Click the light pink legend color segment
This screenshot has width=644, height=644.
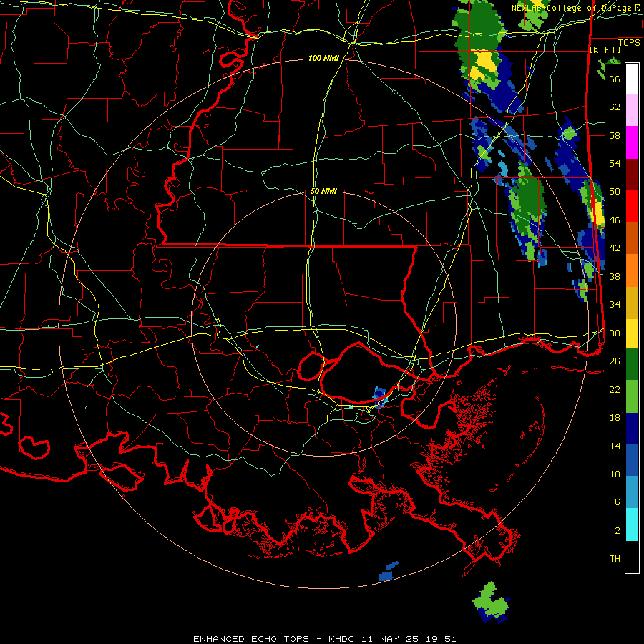pos(632,110)
